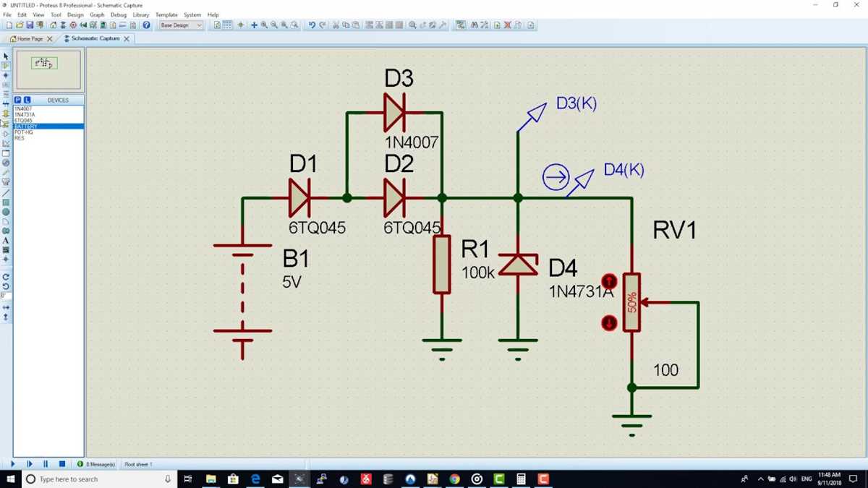Select RES in the devices list

coord(48,138)
